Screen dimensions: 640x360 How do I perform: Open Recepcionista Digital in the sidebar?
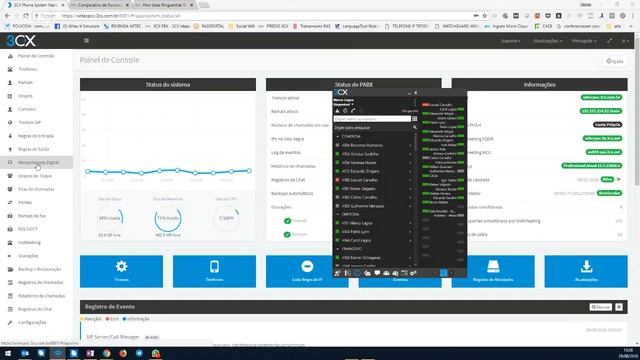(x=38, y=162)
